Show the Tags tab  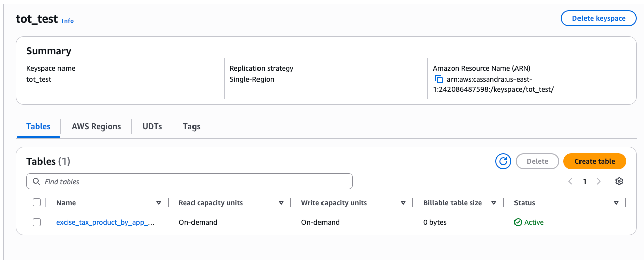191,126
